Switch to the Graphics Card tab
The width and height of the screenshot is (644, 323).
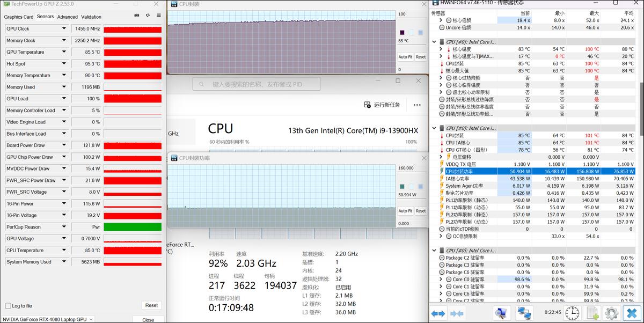19,17
